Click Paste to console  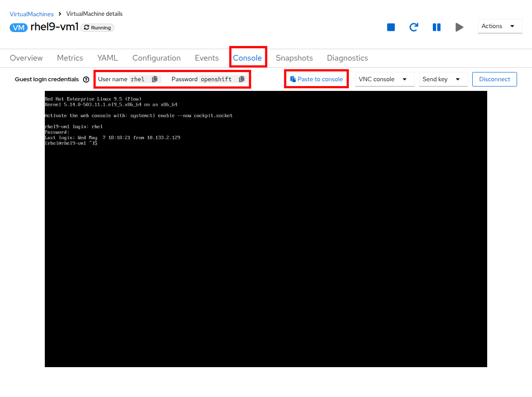(317, 79)
